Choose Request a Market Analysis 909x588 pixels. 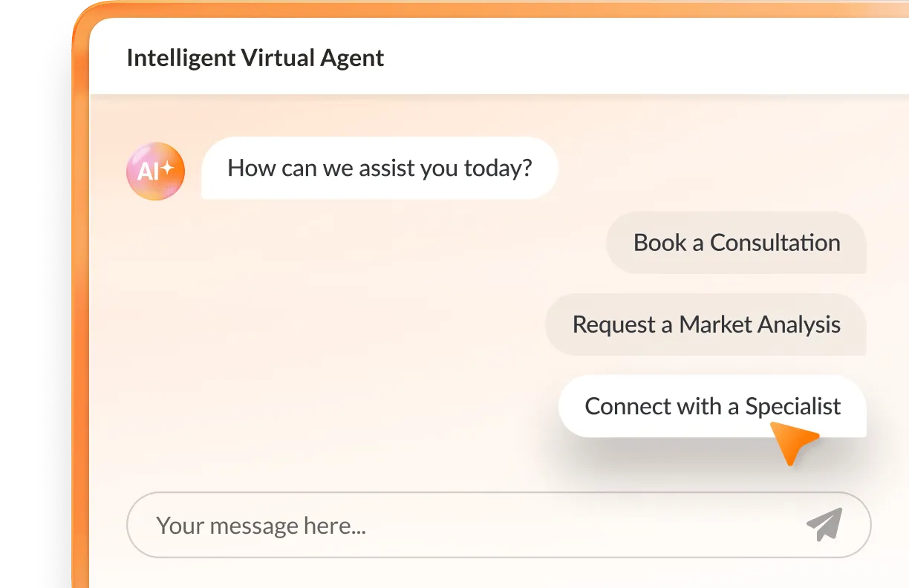706,324
